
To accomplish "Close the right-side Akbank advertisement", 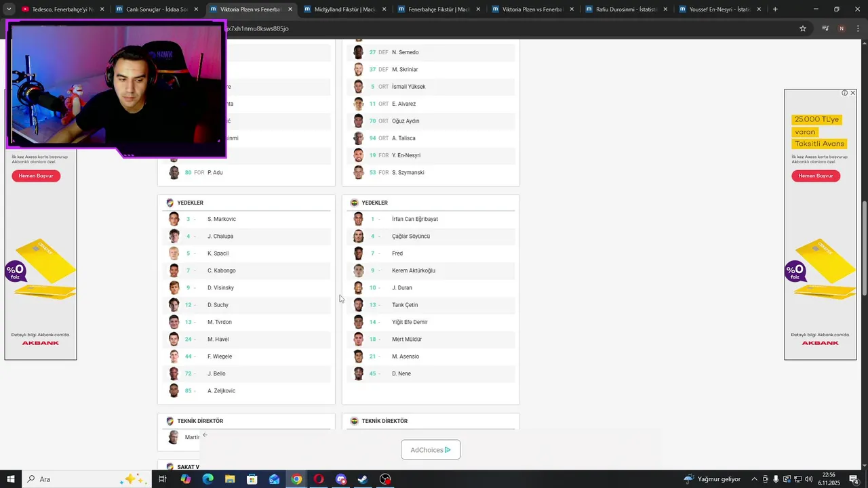I will point(852,93).
